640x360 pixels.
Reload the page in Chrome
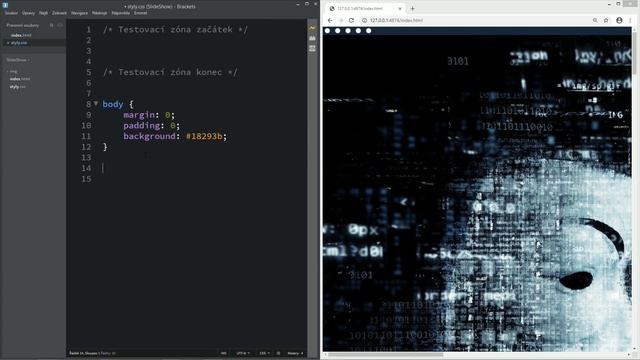351,20
